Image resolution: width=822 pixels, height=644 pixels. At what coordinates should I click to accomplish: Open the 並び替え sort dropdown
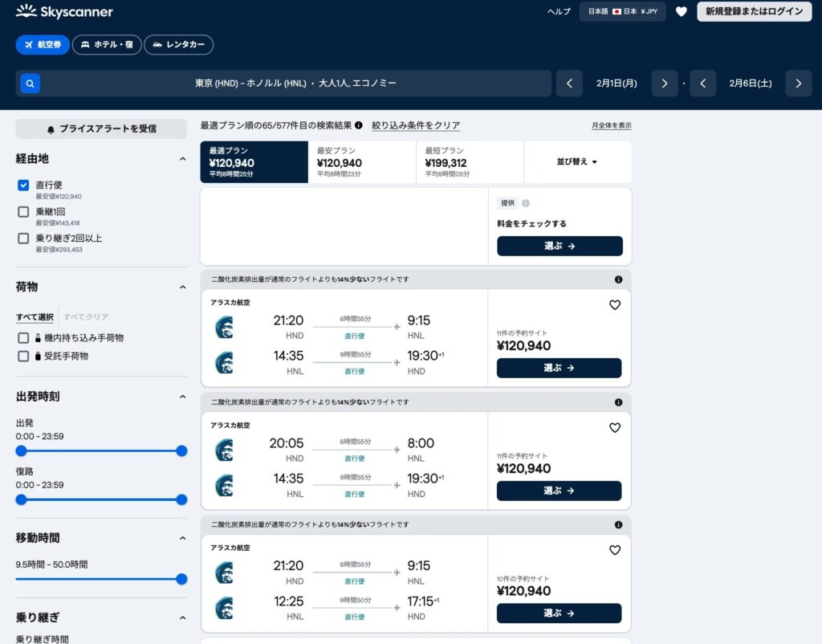[x=577, y=161]
